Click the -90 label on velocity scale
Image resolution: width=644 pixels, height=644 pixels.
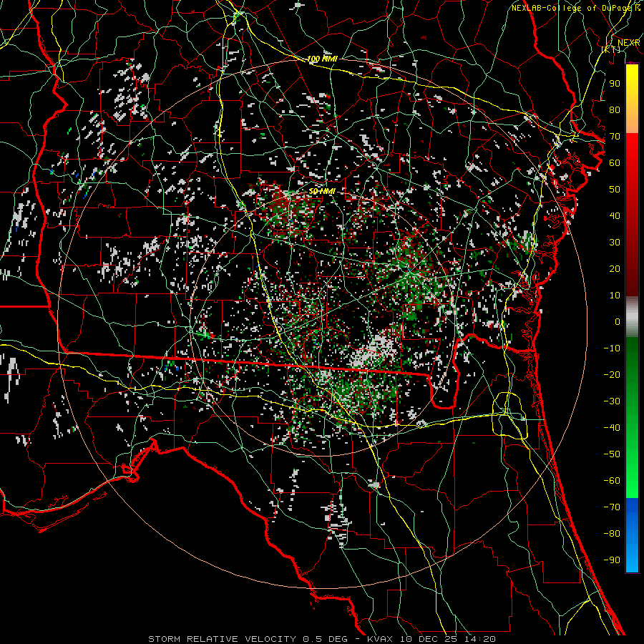[612, 560]
